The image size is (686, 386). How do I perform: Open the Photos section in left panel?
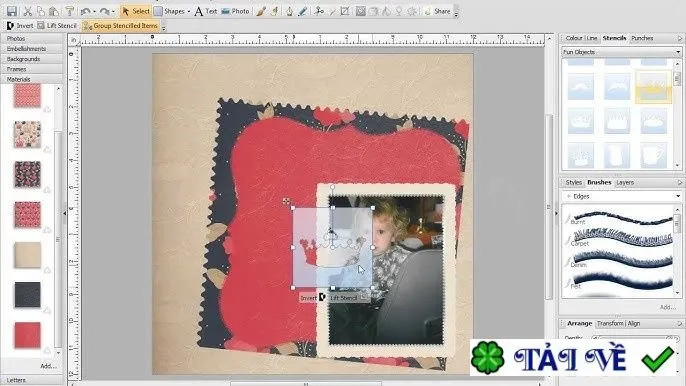click(x=32, y=39)
